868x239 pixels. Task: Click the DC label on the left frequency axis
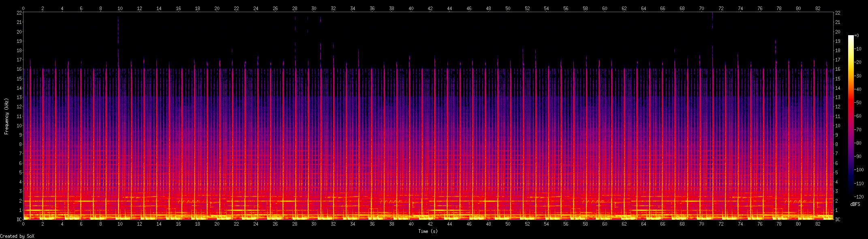(x=19, y=220)
